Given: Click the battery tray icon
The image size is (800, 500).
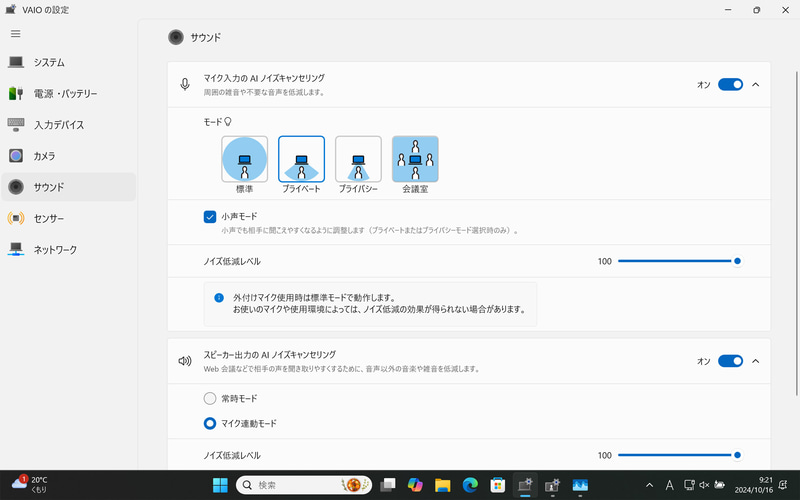Looking at the screenshot, I should point(719,485).
